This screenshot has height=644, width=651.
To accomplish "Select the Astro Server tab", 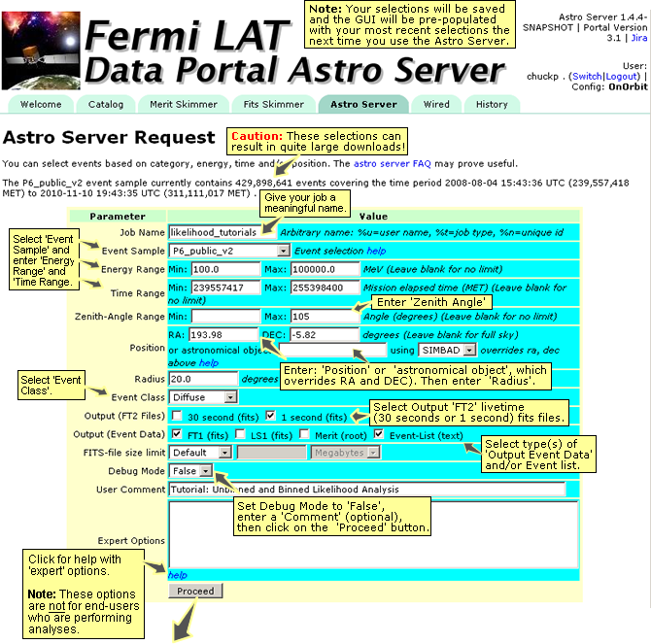I will tap(363, 104).
